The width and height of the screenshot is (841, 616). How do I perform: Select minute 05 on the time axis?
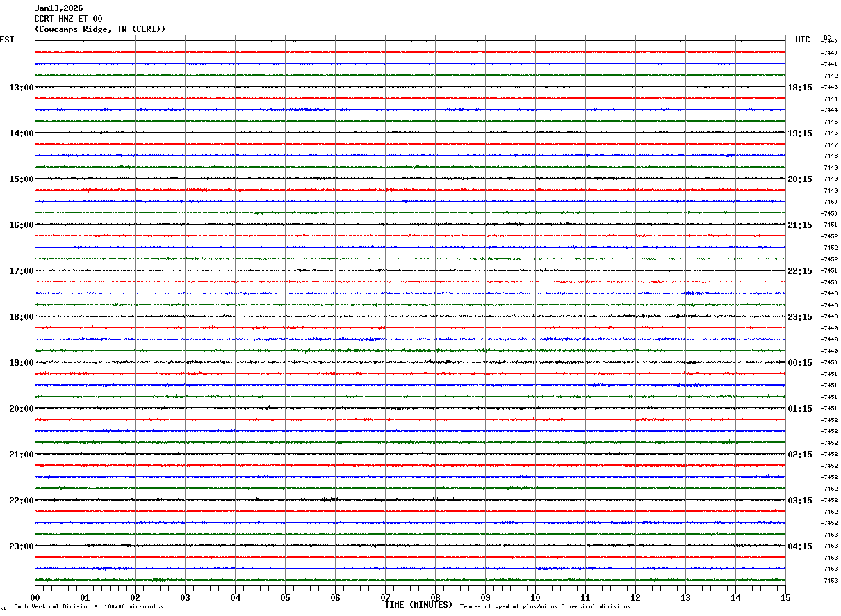pos(285,597)
